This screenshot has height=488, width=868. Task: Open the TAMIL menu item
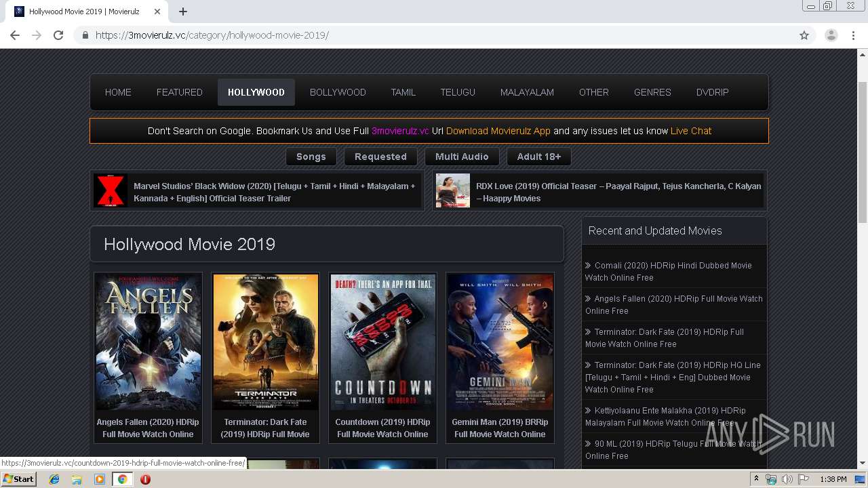coord(403,92)
